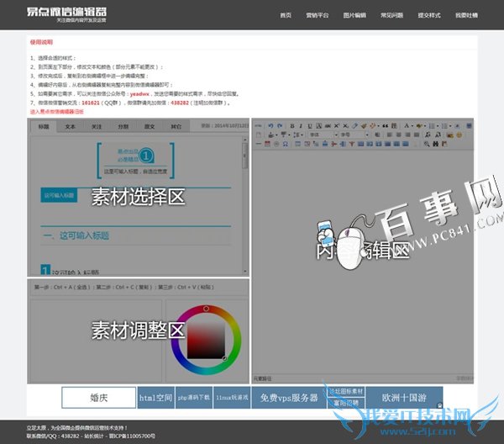Select the blue box 这可输入标题 template
This screenshot has width=504, height=444.
pos(59,195)
